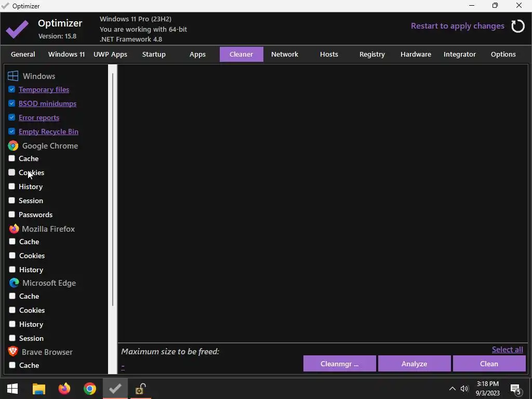The width and height of the screenshot is (532, 399).
Task: Go to the Apps tab
Action: (197, 54)
